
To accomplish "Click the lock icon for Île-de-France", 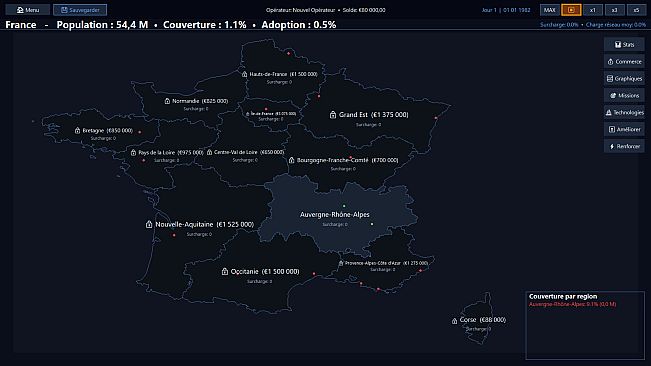I will click(248, 114).
